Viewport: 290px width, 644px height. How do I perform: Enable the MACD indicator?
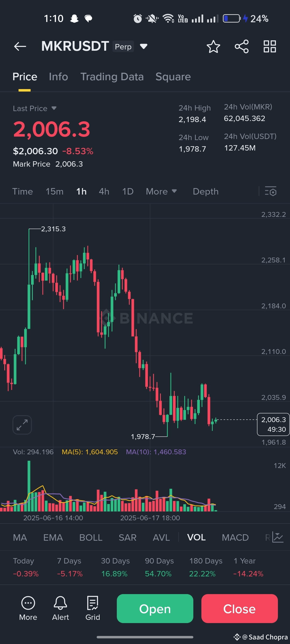tap(235, 537)
